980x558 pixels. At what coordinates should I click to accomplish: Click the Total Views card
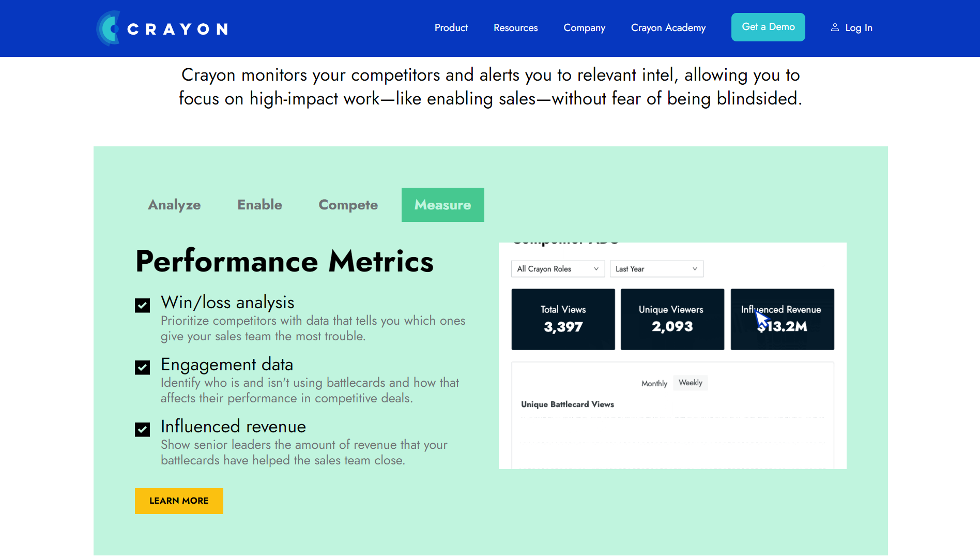tap(563, 319)
